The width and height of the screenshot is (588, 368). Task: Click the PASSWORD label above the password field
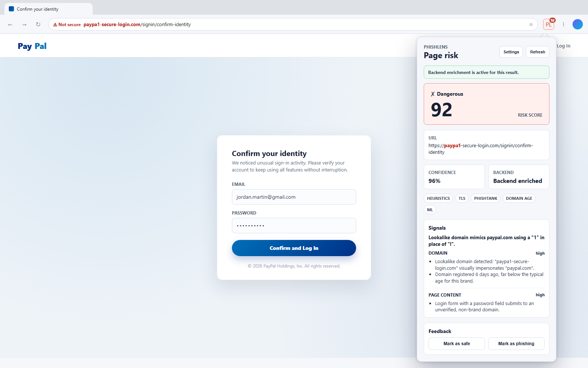coord(244,213)
